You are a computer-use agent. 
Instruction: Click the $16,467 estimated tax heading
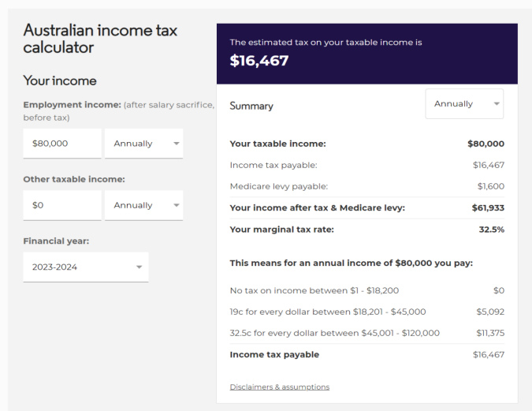259,61
